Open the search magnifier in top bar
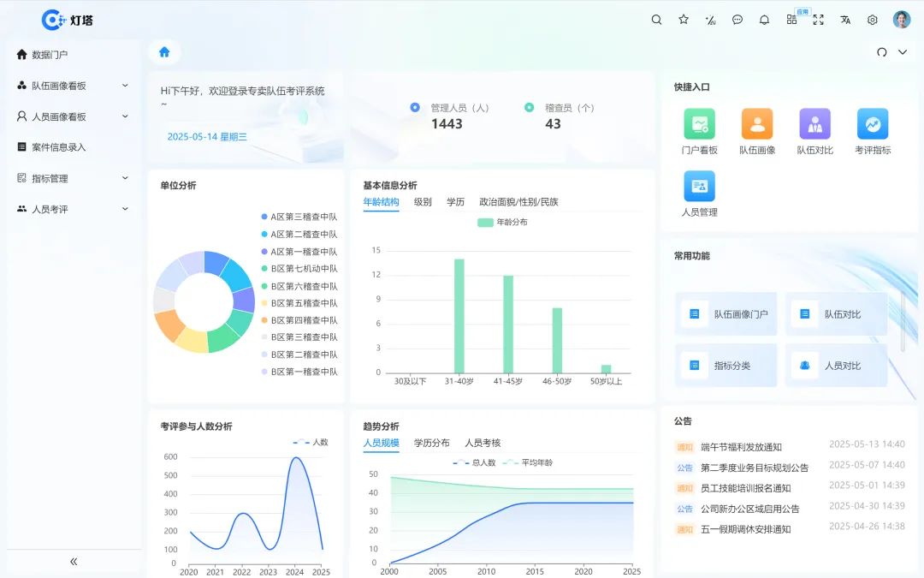Screen dimensions: 924x578 656,19
